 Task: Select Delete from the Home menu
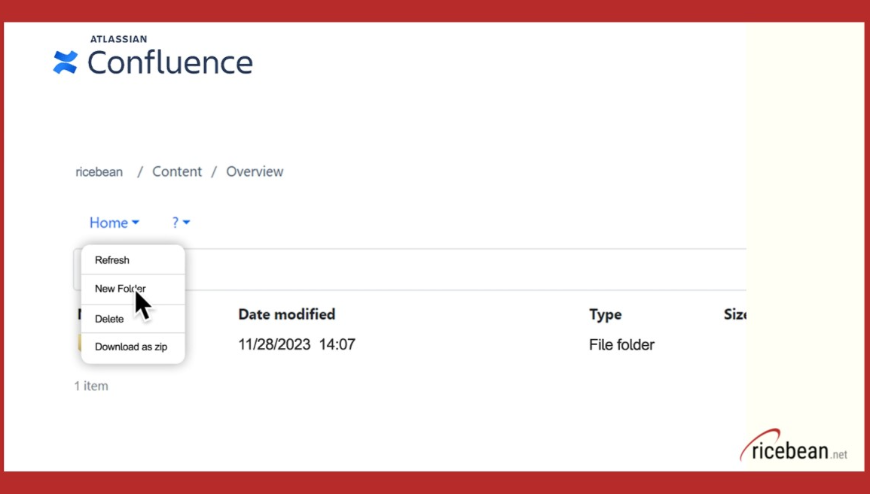pos(109,319)
